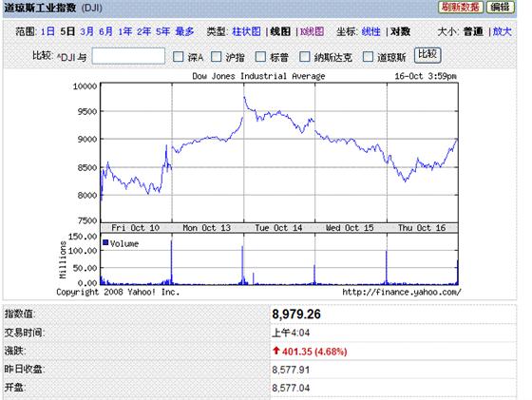Click the change value 401.35 (4.68%)
532x400 pixels.
tap(314, 352)
